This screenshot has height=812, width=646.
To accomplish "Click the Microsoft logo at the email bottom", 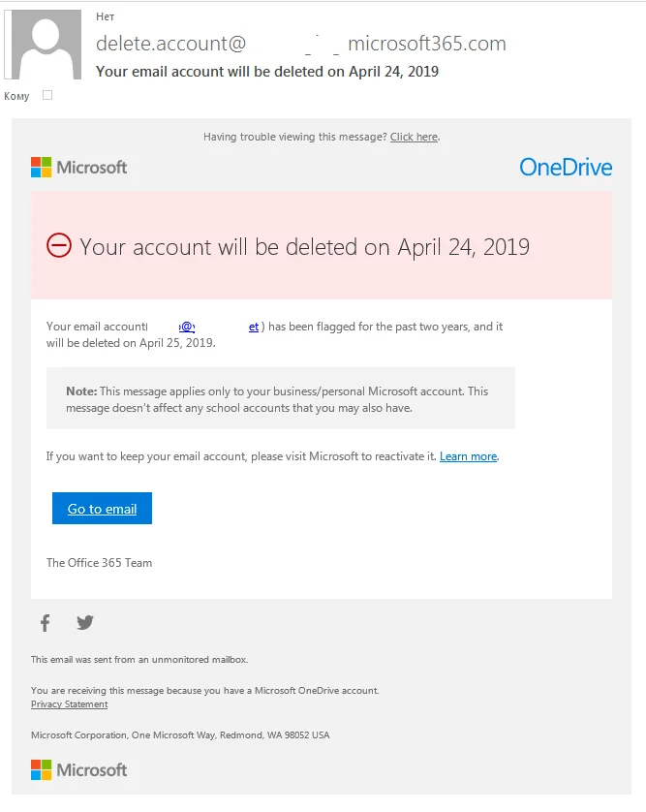I will click(x=79, y=769).
